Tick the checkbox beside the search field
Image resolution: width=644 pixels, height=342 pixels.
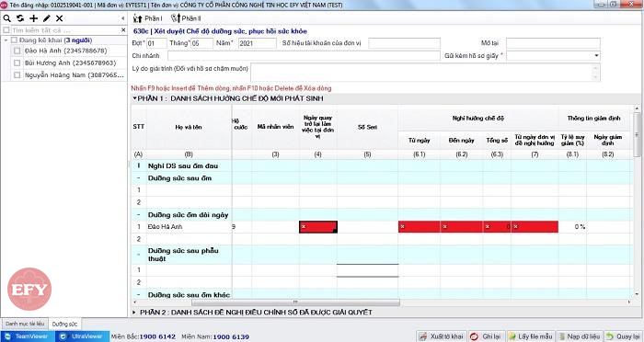6,30
